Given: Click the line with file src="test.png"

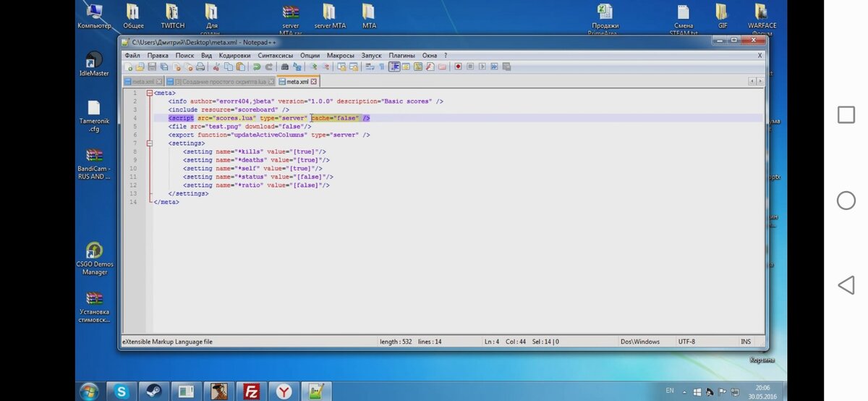Looking at the screenshot, I should [239, 126].
